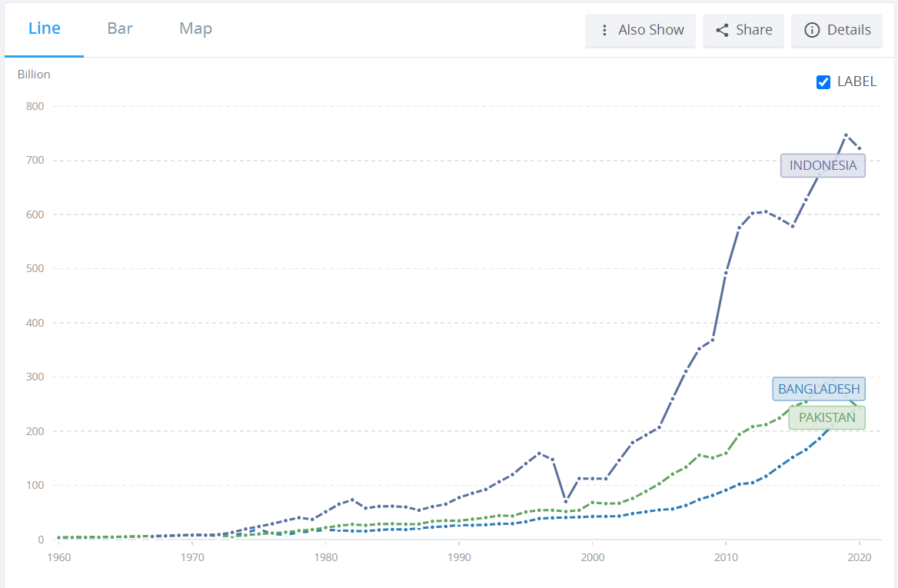The width and height of the screenshot is (898, 588).
Task: Click the 2000 x-axis year label
Action: [592, 557]
